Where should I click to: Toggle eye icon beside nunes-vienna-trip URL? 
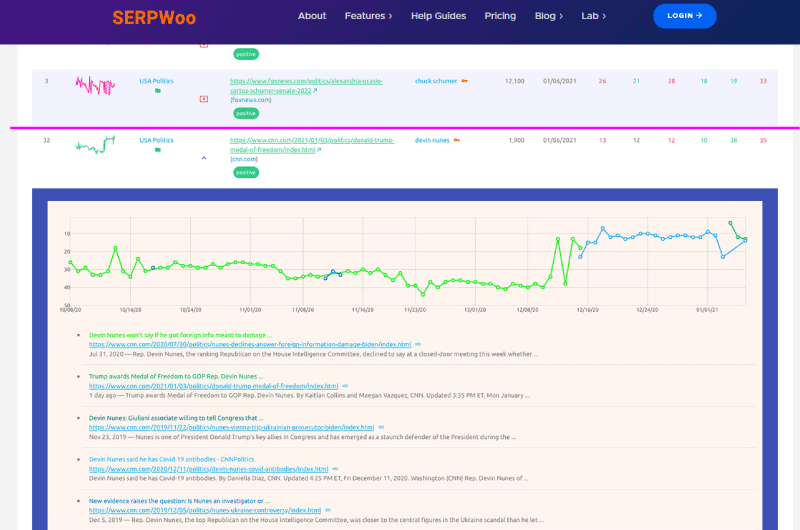point(382,427)
